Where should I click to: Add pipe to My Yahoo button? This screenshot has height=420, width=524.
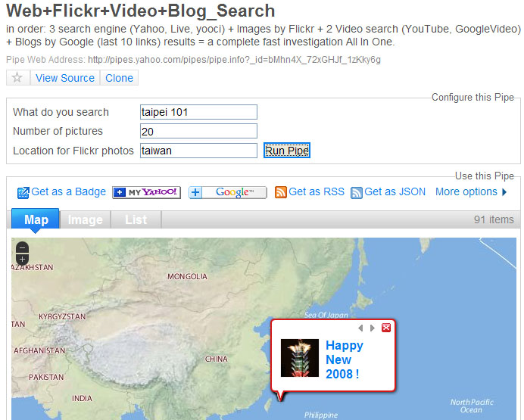[146, 192]
